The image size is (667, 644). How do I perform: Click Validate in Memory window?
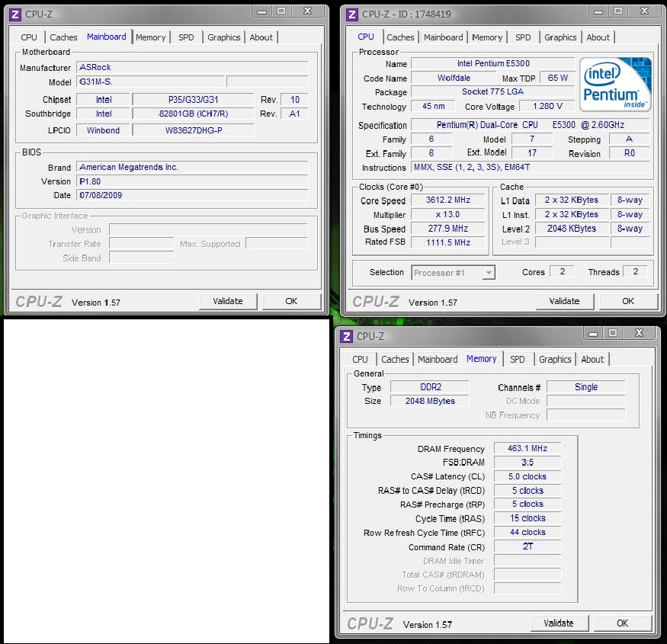[x=559, y=623]
